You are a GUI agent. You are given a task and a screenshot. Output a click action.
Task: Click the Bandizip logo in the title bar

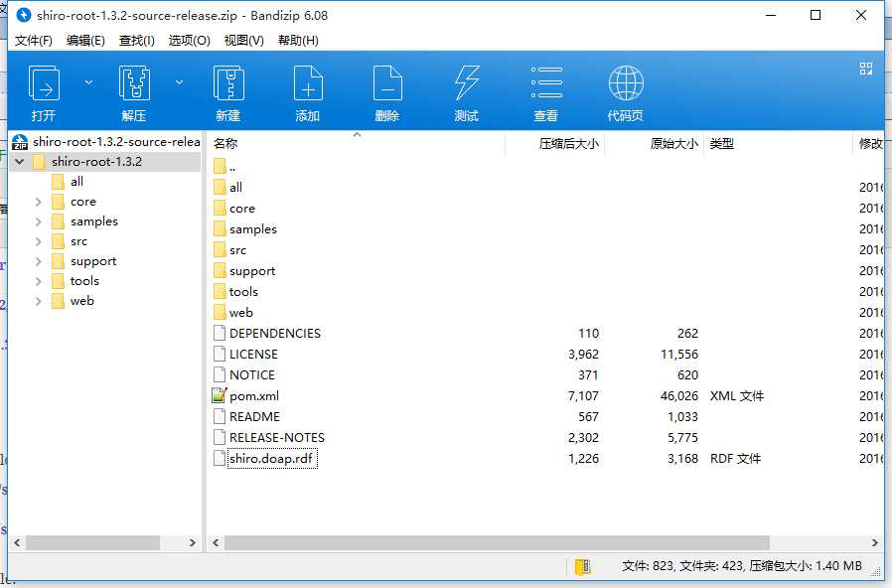(x=23, y=15)
